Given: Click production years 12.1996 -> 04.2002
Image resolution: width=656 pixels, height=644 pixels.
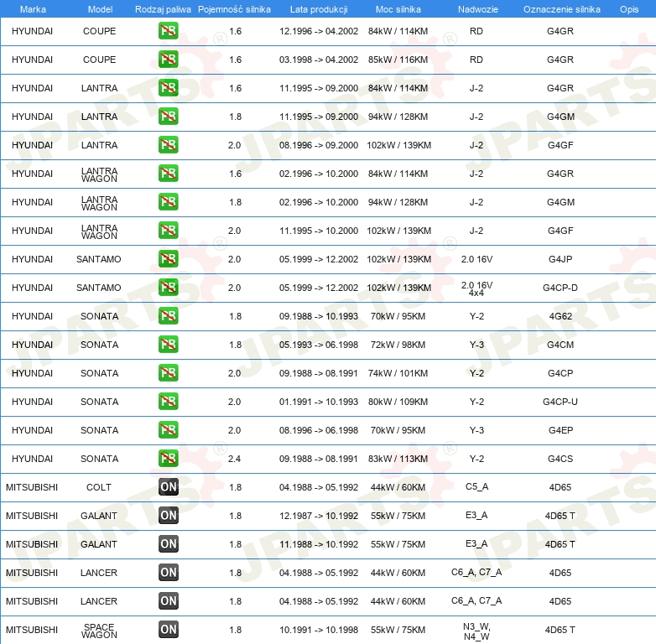Looking at the screenshot, I should click(319, 31).
